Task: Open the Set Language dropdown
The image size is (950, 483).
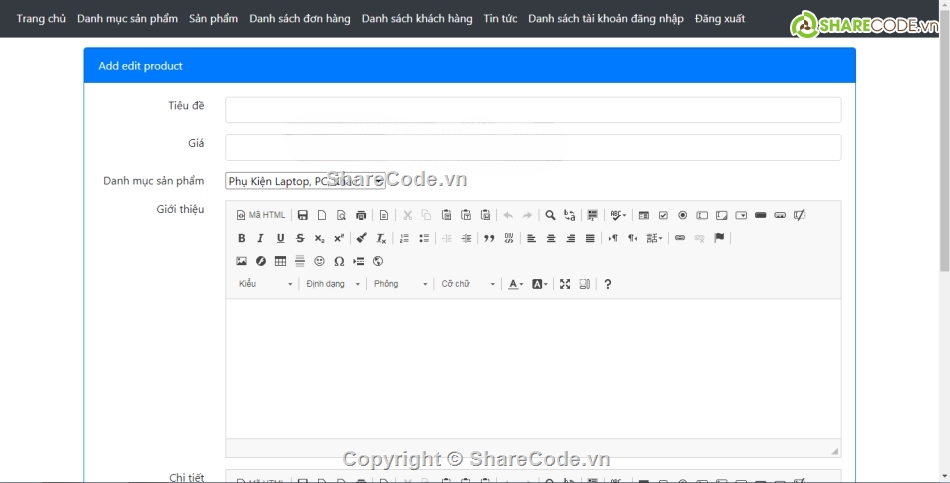Action: 654,238
